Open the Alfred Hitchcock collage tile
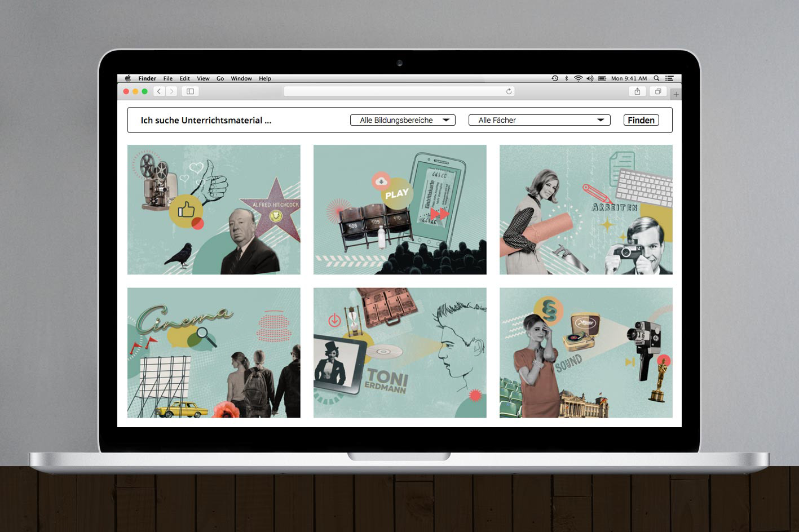 click(214, 210)
